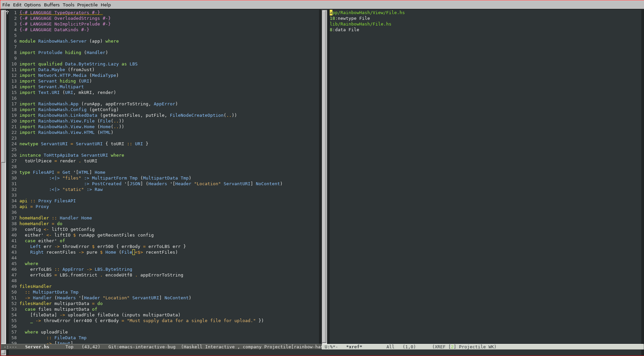Click 'FileNodeCreateOption' in the LinkedData import
The width and height of the screenshot is (644, 356).
196,115
